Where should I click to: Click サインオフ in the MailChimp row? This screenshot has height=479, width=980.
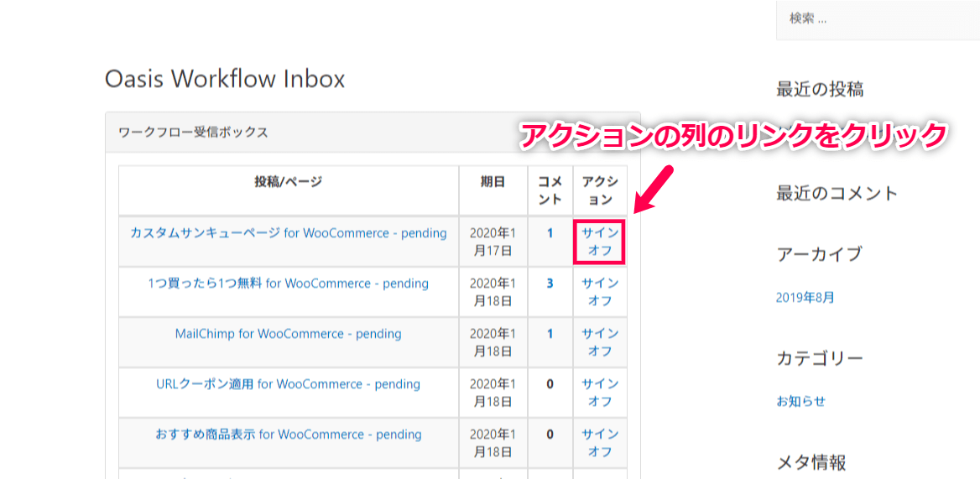(x=600, y=342)
